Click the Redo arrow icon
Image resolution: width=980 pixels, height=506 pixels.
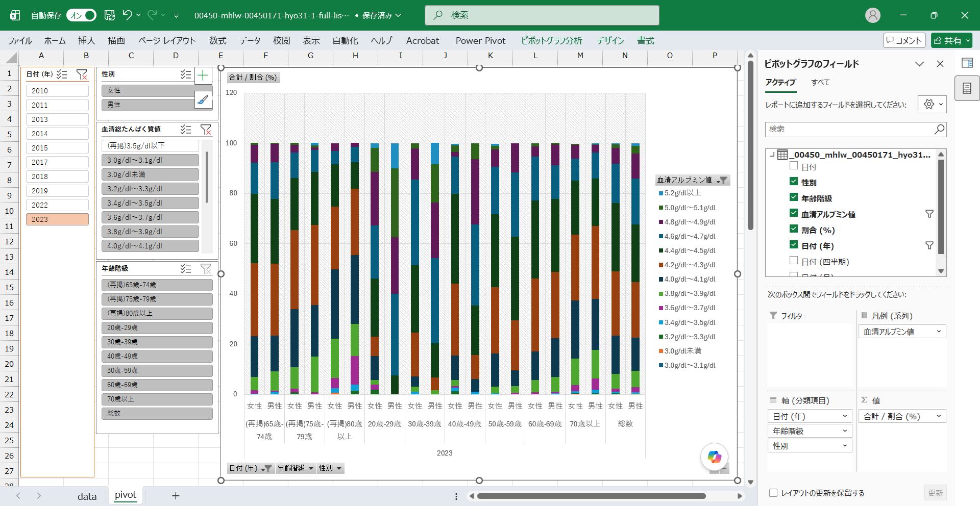coord(152,15)
